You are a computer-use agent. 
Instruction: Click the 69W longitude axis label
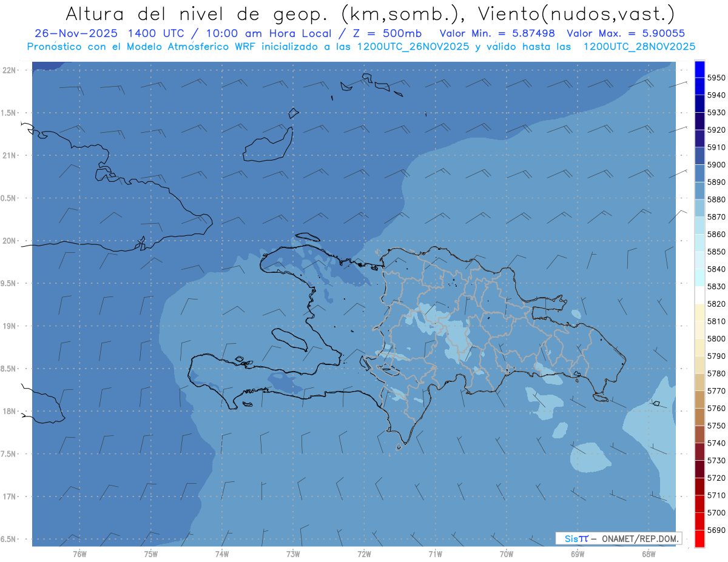click(578, 554)
